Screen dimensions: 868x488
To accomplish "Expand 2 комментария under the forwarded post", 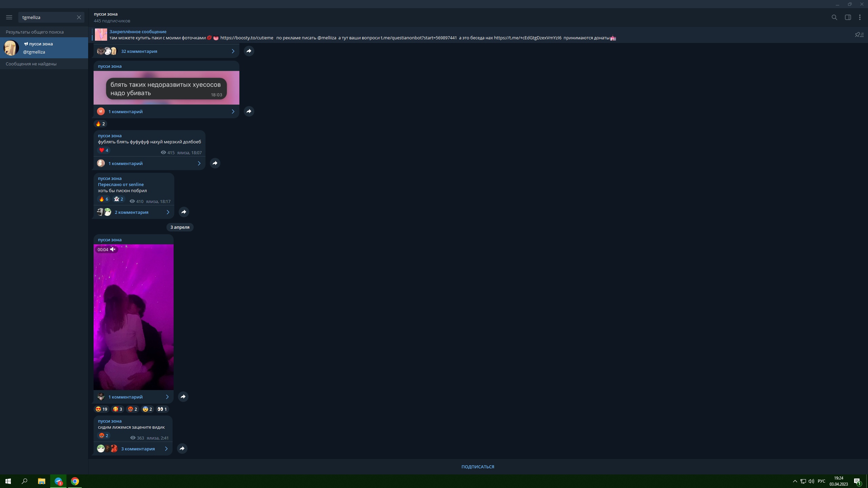I will (x=132, y=212).
